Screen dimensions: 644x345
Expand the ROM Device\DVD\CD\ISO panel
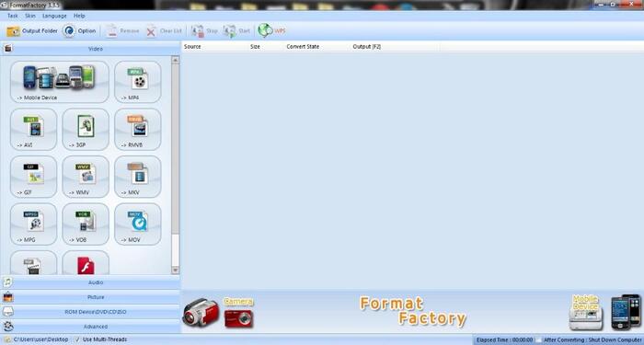(x=90, y=312)
